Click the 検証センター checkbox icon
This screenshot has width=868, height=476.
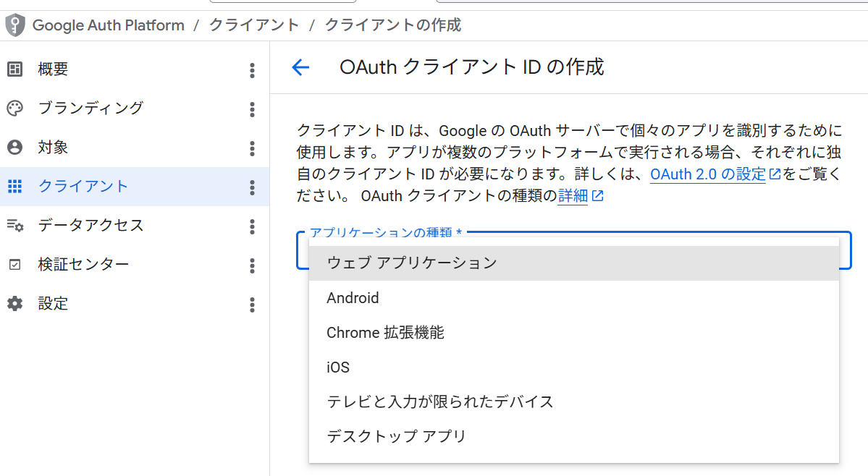[15, 265]
